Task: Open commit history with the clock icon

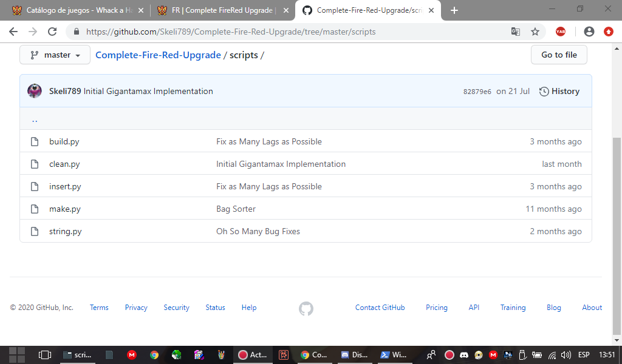Action: point(559,91)
